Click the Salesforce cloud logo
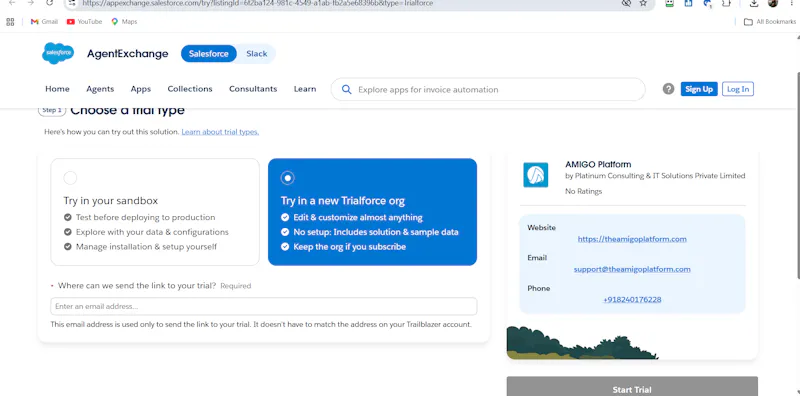The width and height of the screenshot is (800, 396). (58, 54)
